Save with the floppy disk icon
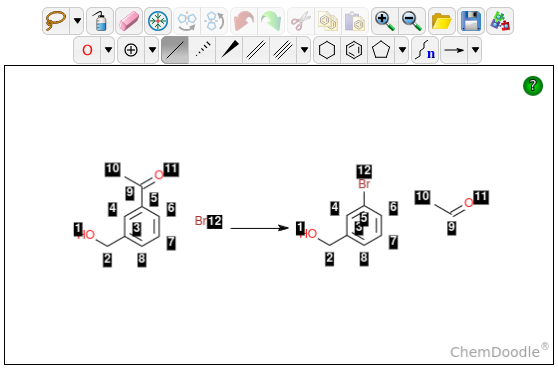This screenshot has width=558, height=369. click(x=471, y=21)
